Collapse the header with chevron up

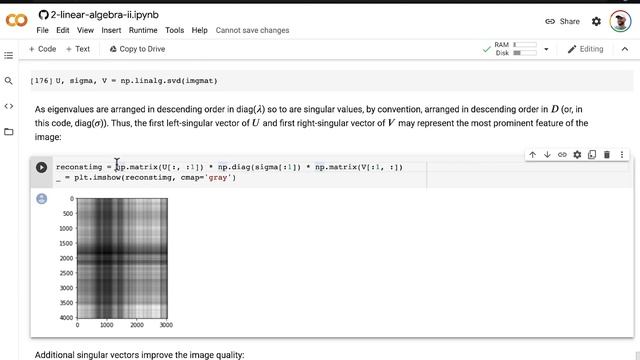(625, 49)
